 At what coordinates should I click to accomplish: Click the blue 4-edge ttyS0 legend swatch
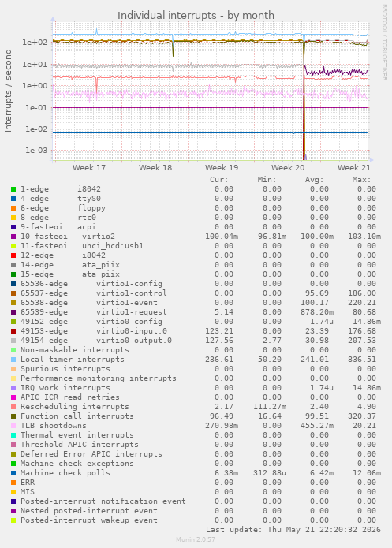click(13, 199)
